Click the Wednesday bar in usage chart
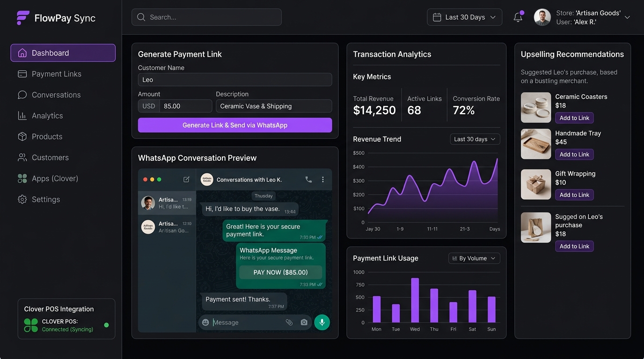 pos(415,300)
